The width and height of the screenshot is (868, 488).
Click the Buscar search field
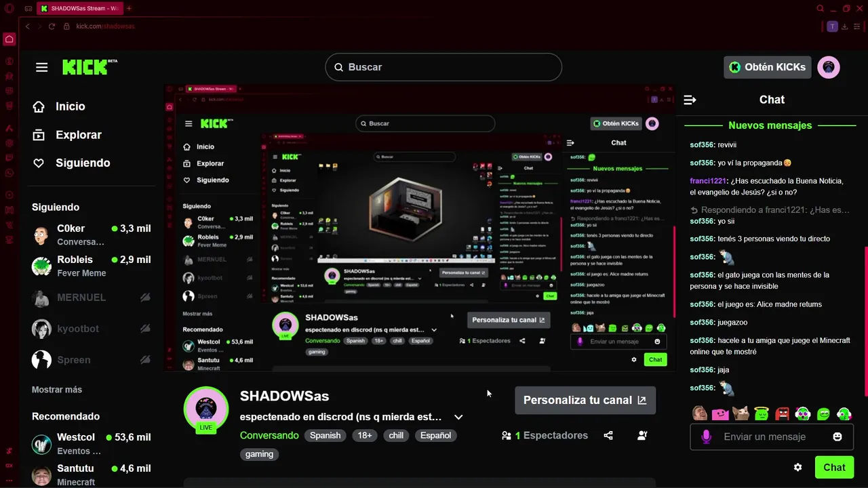point(443,67)
